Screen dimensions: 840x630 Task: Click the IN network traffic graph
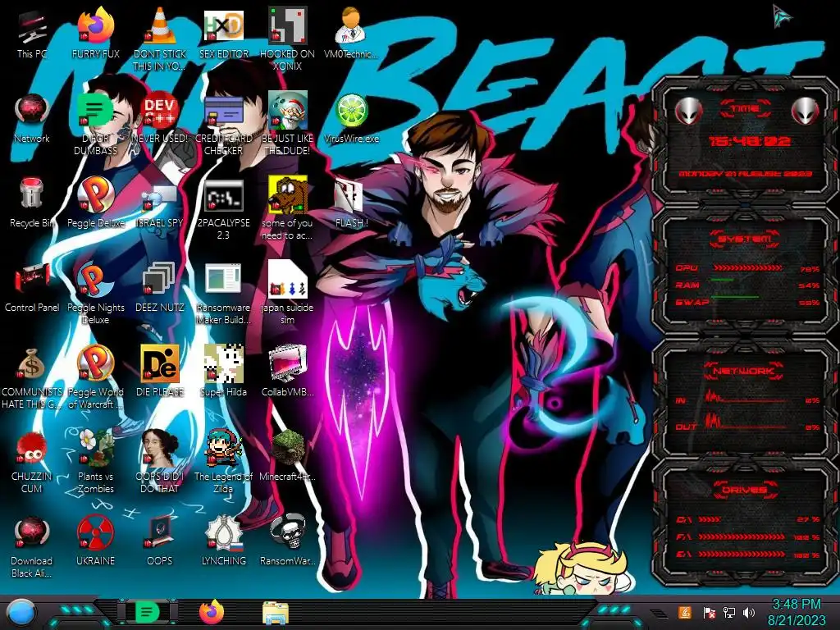pyautogui.click(x=746, y=396)
